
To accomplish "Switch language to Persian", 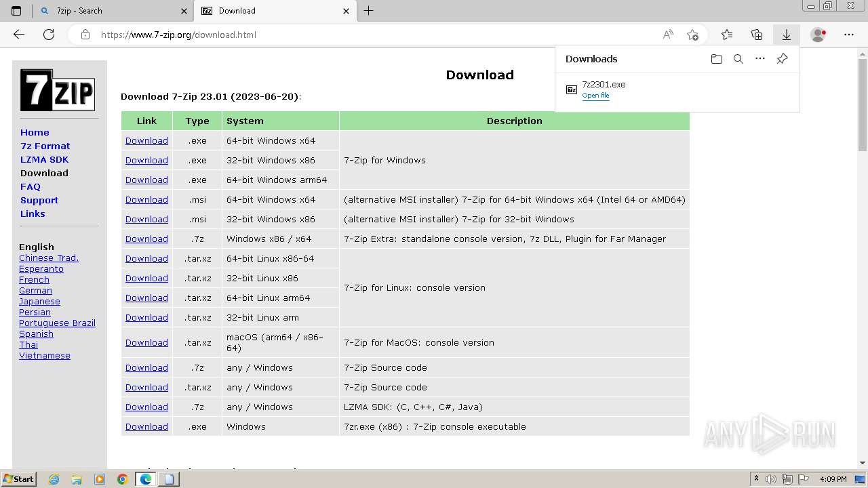I will point(35,312).
